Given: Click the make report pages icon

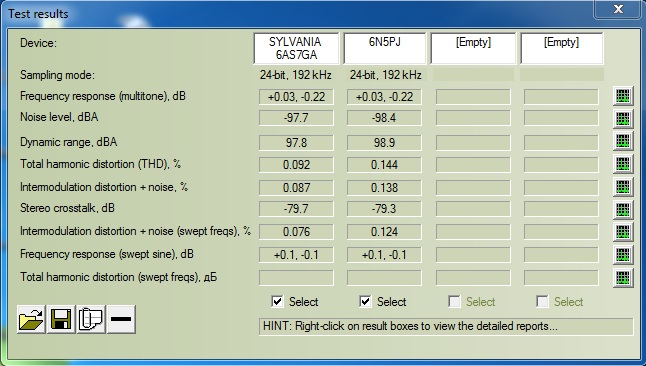Looking at the screenshot, I should [91, 319].
